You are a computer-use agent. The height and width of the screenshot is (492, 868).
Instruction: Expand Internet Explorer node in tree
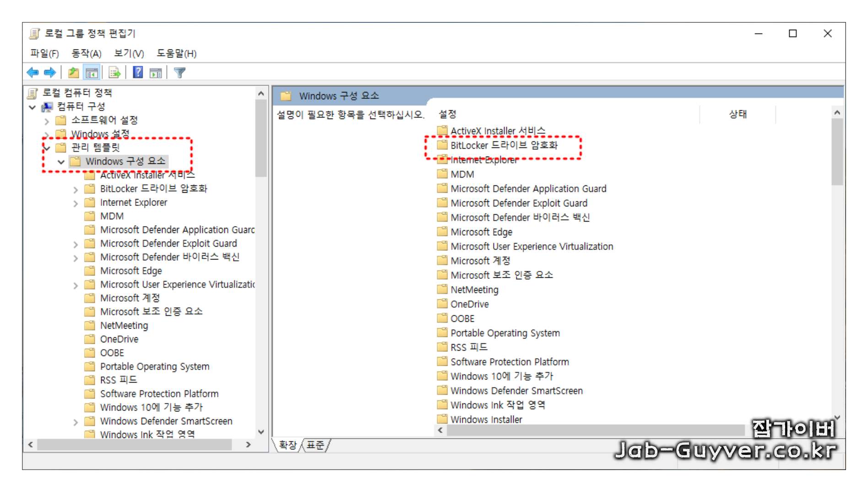click(76, 203)
